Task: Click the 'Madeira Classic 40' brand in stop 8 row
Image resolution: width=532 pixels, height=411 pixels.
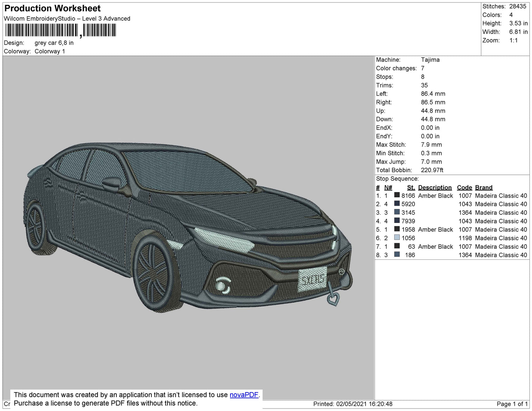Action: (x=501, y=255)
